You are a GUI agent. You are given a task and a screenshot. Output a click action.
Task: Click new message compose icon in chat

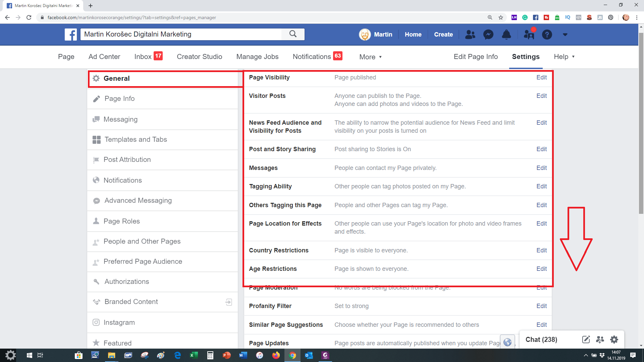tap(586, 340)
